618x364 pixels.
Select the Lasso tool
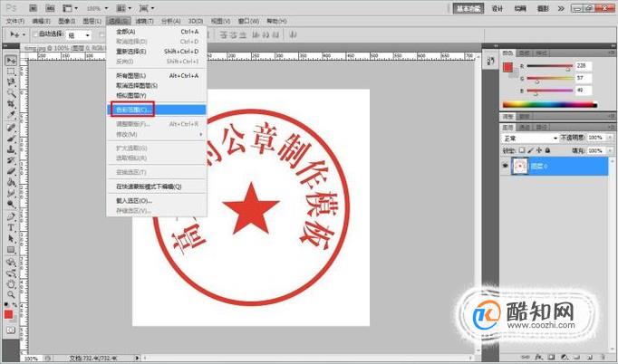point(11,81)
